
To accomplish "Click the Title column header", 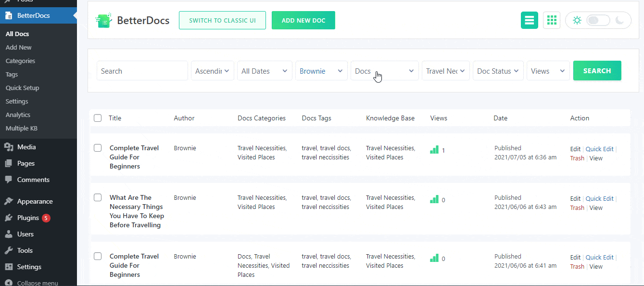I will tap(115, 118).
